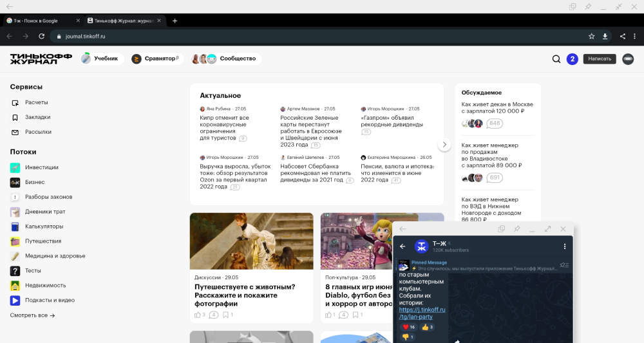Open Газпром рекордные дивиденды article
Image resolution: width=644 pixels, height=343 pixels.
[392, 121]
